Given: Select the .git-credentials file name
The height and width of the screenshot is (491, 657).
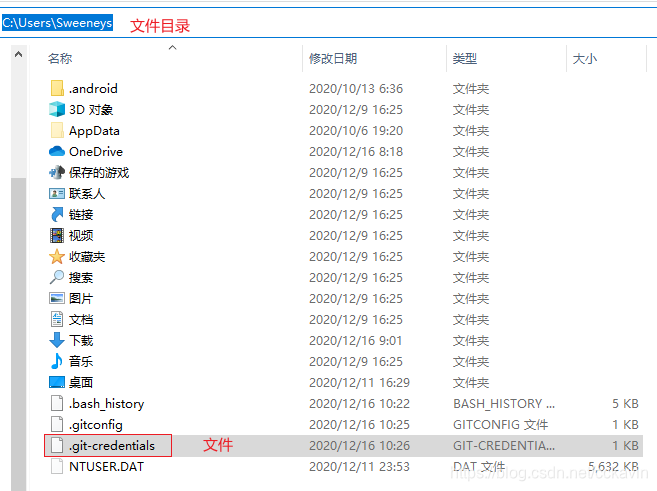Looking at the screenshot, I should [112, 445].
